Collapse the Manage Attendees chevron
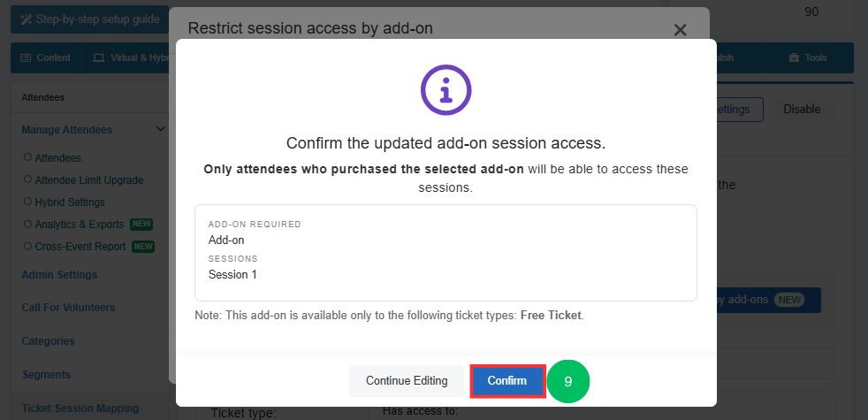This screenshot has width=868, height=420. tap(161, 129)
